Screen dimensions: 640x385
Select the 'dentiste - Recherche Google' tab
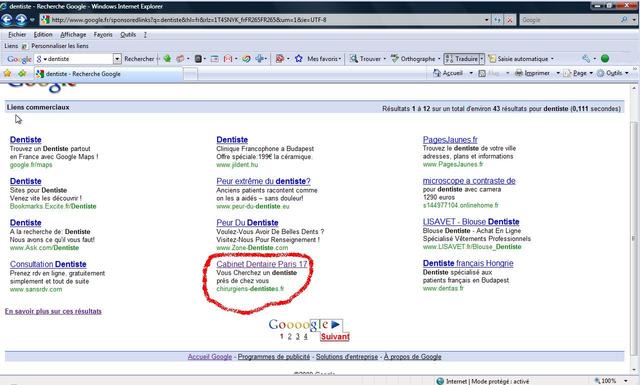108,74
